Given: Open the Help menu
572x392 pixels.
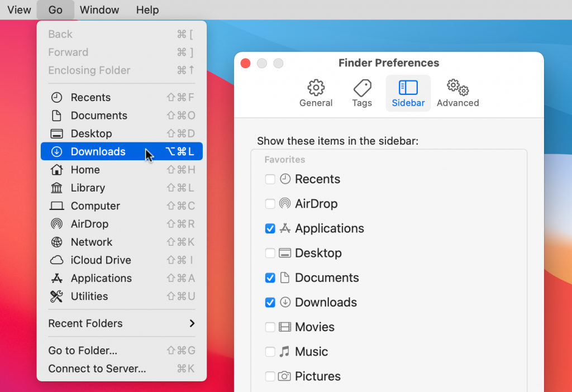Looking at the screenshot, I should [147, 9].
